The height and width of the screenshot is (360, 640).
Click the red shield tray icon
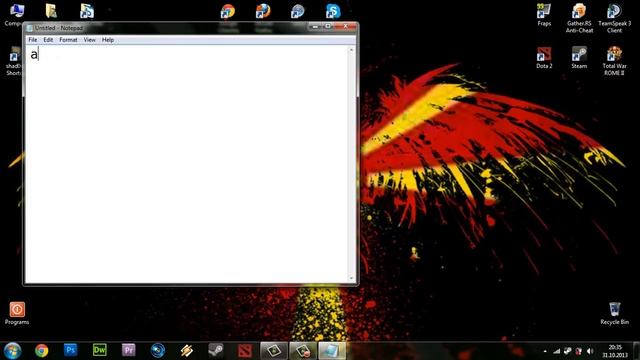pos(578,351)
